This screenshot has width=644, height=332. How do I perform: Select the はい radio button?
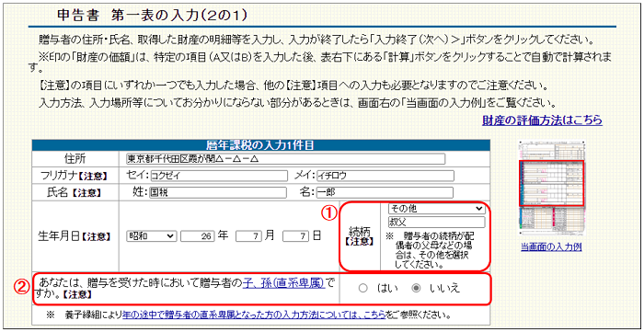tap(362, 289)
